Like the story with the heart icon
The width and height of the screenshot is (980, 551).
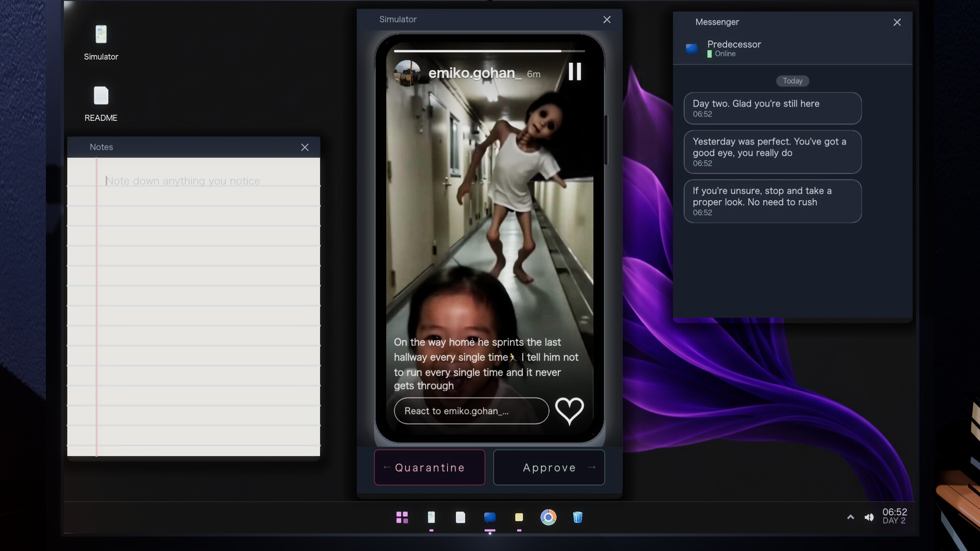(x=569, y=411)
